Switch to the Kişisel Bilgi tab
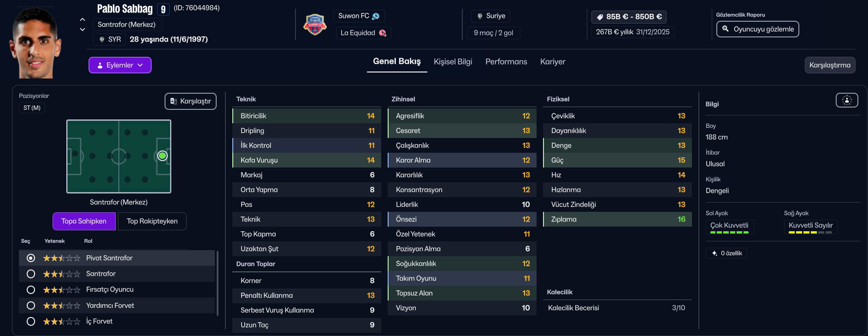 click(453, 62)
